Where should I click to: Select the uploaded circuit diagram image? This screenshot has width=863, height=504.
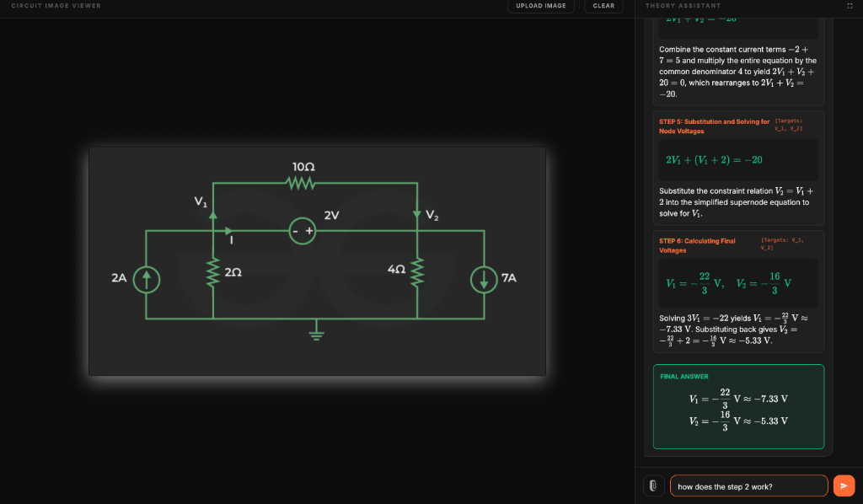(317, 261)
